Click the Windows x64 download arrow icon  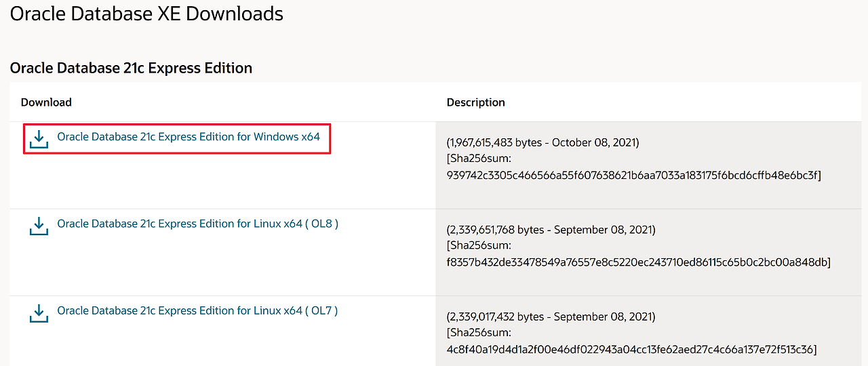pos(39,138)
